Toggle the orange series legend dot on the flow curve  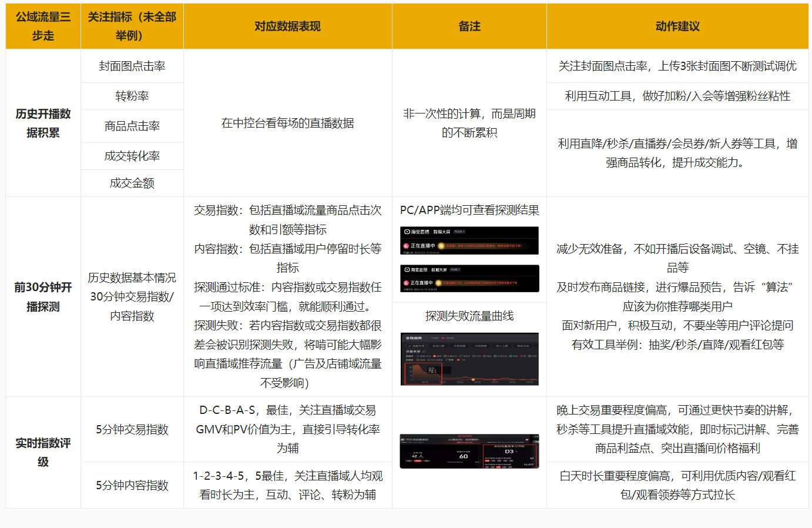[x=435, y=356]
